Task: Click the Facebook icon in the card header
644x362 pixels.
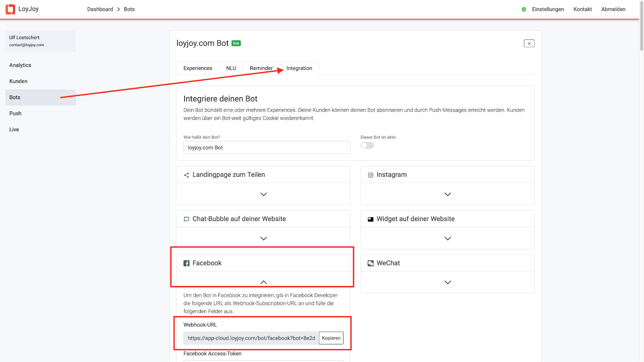Action: coord(186,263)
